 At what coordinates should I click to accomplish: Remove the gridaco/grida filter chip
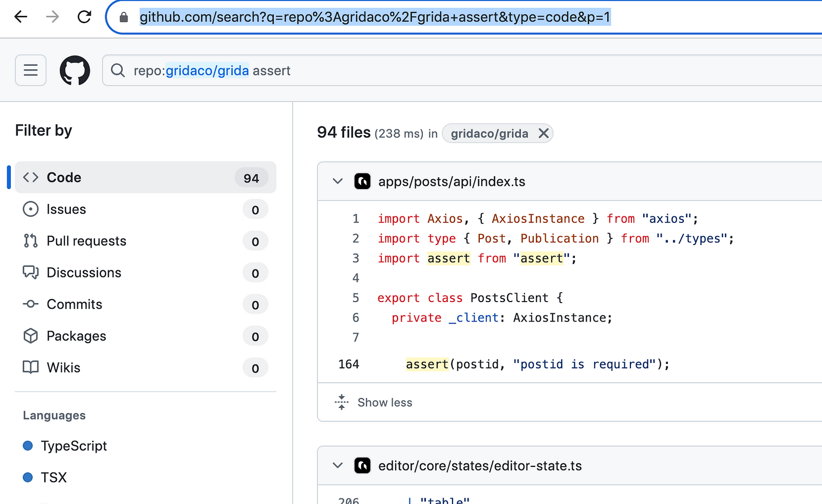coord(544,134)
